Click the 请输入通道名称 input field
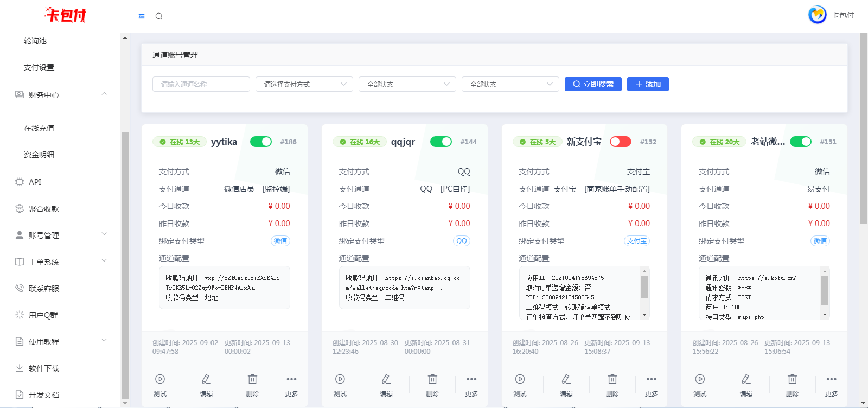Screen dimensions: 868x408 (x=201, y=84)
